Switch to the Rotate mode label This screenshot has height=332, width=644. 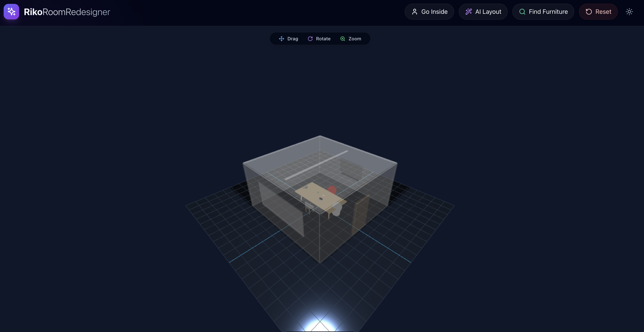click(x=323, y=39)
